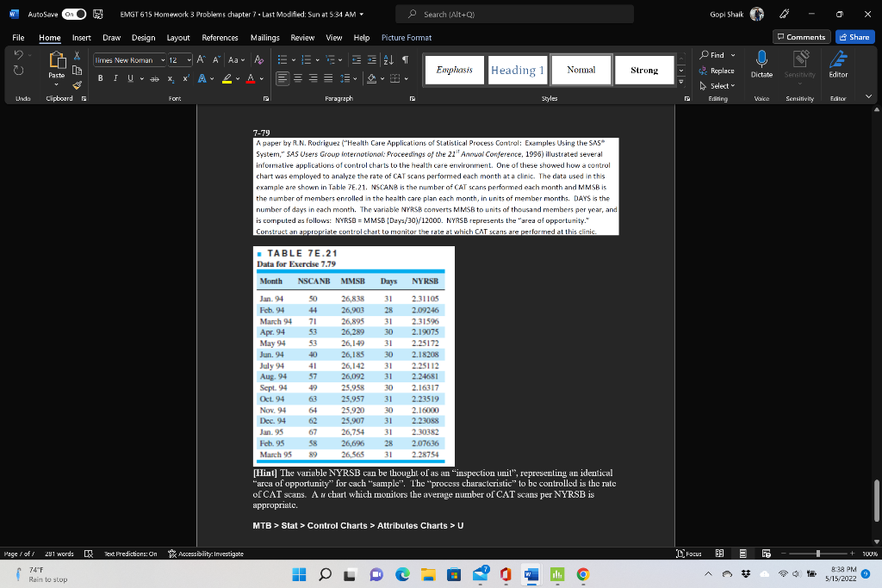Increase font size with grow icon
Screen dimensions: 882x588
click(x=201, y=59)
